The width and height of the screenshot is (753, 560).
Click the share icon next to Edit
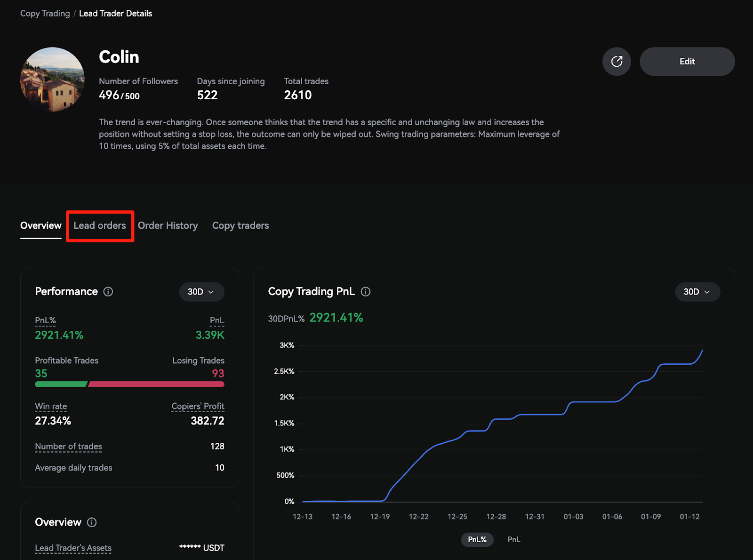(617, 62)
